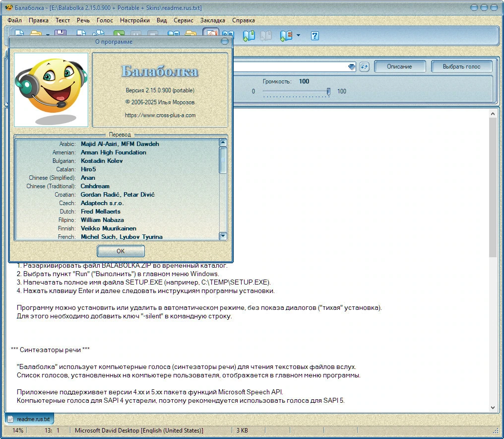
Task: Click version text 2.15.0.900 (portable)
Action: (160, 90)
